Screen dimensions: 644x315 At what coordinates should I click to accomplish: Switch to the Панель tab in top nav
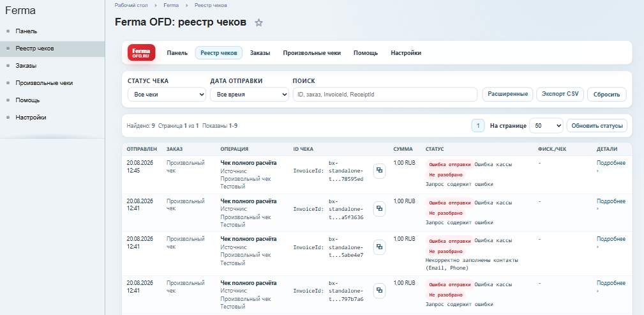(x=177, y=53)
